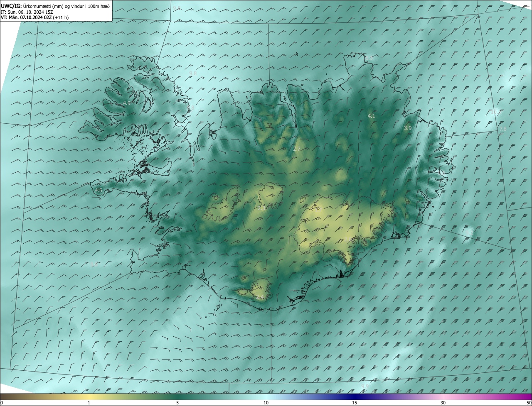Select the 'VT: Mán. 07.10.2024 02Z' valid time line
This screenshot has width=532, height=406.
click(35, 17)
